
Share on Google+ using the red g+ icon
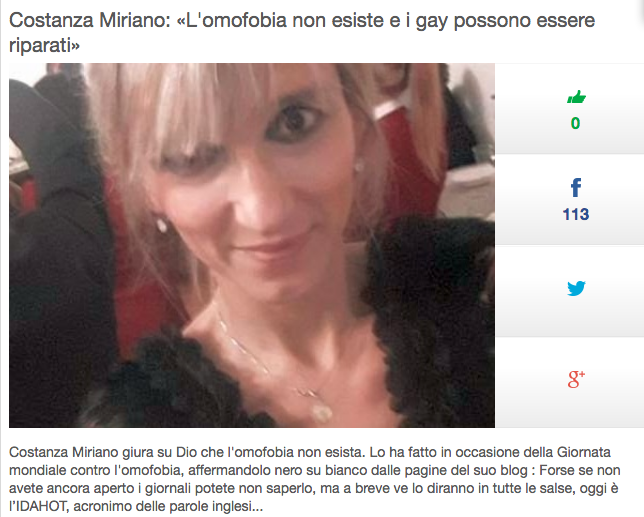click(576, 379)
